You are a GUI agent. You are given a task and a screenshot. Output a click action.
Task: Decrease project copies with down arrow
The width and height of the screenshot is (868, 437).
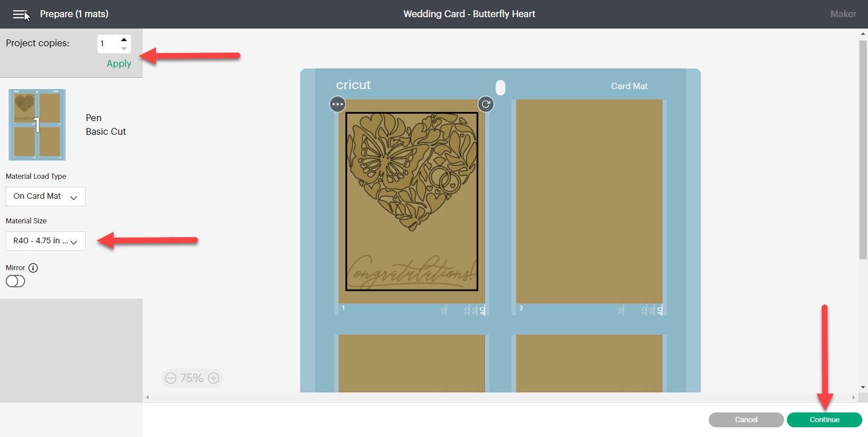pyautogui.click(x=124, y=49)
